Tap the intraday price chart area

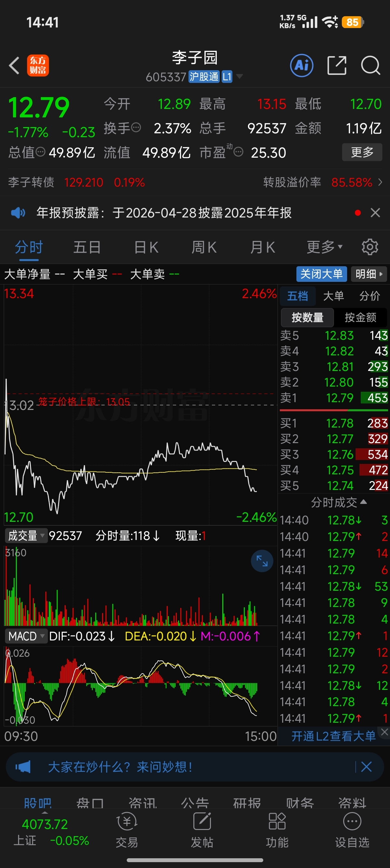140,405
